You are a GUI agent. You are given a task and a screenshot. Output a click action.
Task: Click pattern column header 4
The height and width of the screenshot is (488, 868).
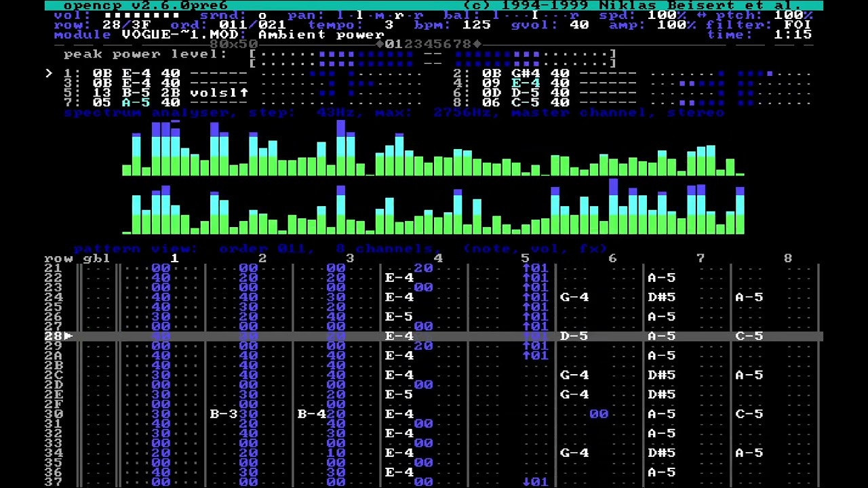pyautogui.click(x=437, y=258)
